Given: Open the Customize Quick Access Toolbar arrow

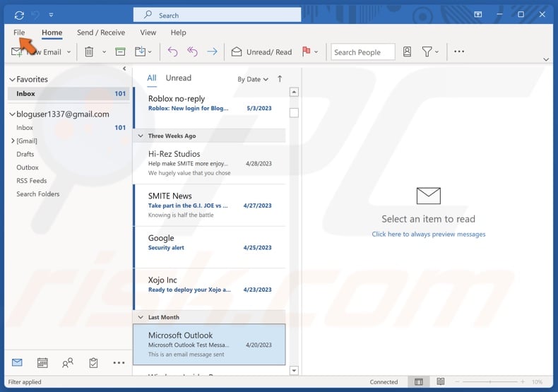Looking at the screenshot, I should (52, 15).
